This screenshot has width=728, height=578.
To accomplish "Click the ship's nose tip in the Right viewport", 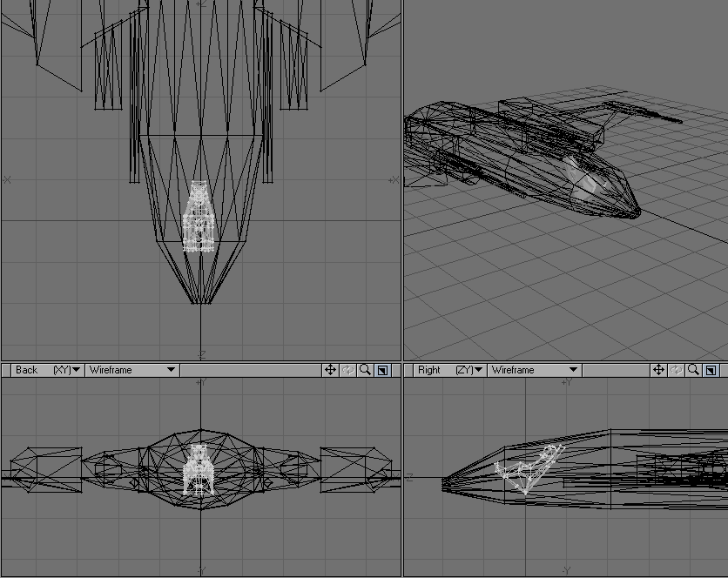I will 443,478.
